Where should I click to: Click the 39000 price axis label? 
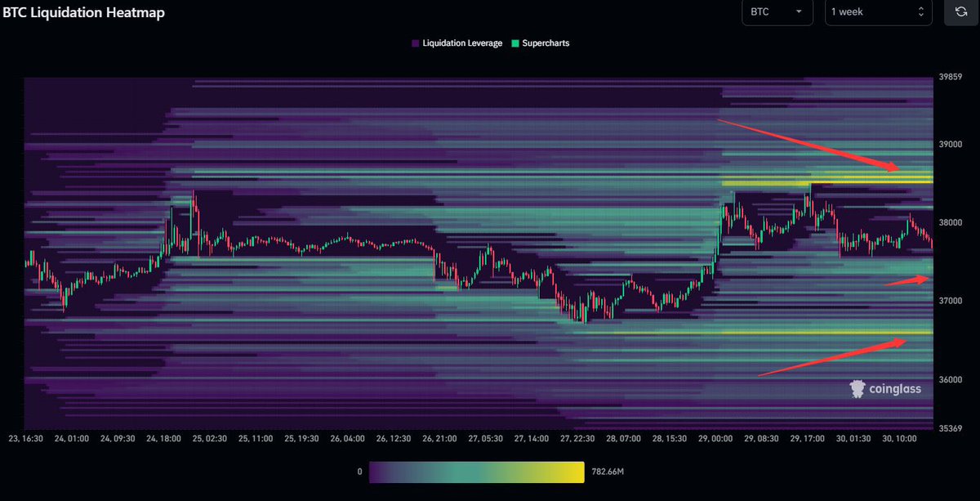(949, 145)
